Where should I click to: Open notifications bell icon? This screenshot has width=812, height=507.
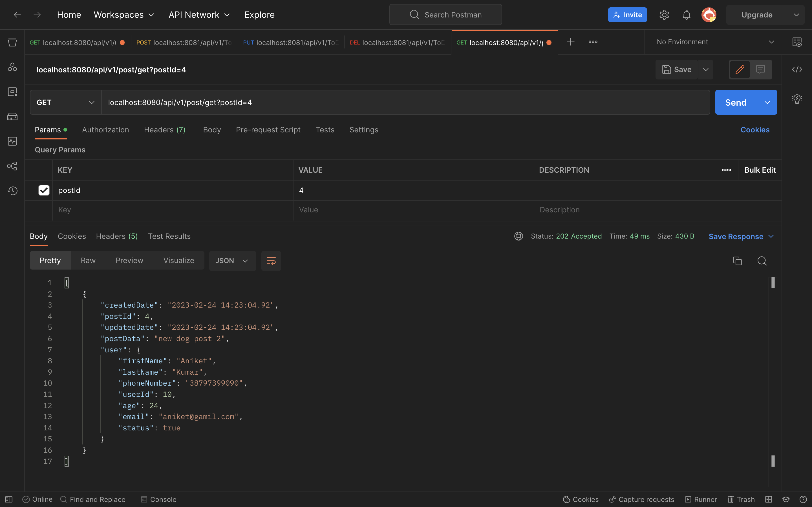[x=687, y=15]
